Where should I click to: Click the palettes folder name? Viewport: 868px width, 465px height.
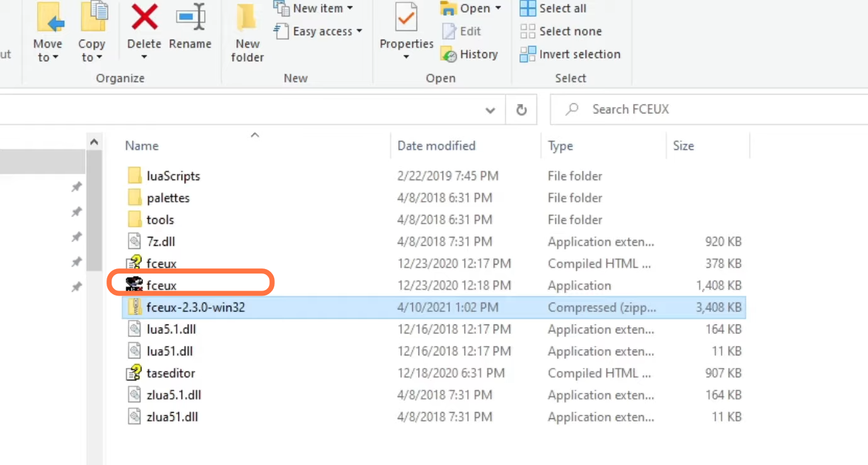click(168, 198)
